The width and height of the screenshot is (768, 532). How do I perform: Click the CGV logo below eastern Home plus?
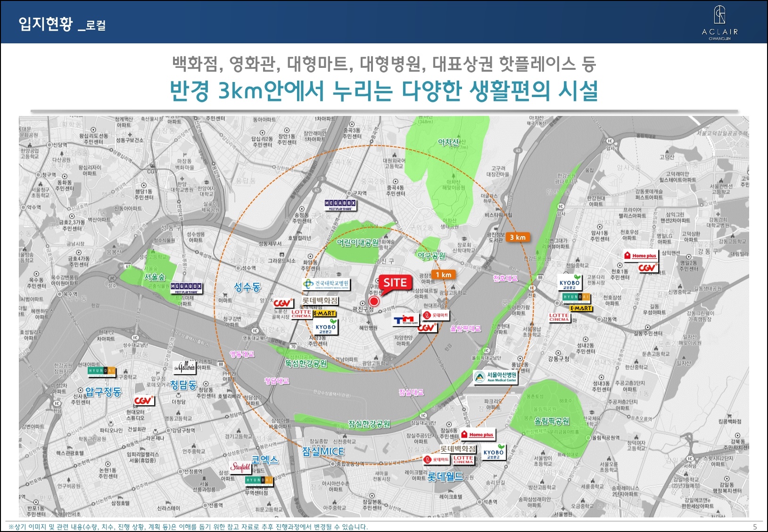(x=648, y=268)
